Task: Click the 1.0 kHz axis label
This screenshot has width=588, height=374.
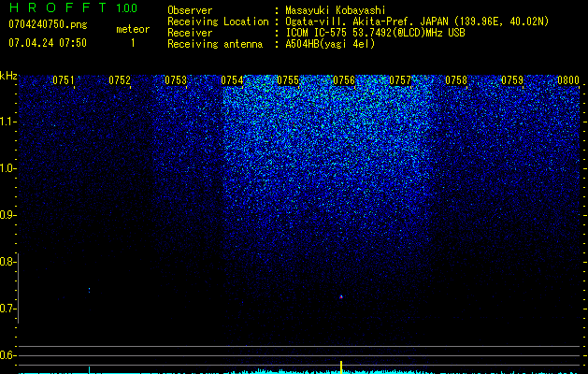Action: [x=7, y=168]
